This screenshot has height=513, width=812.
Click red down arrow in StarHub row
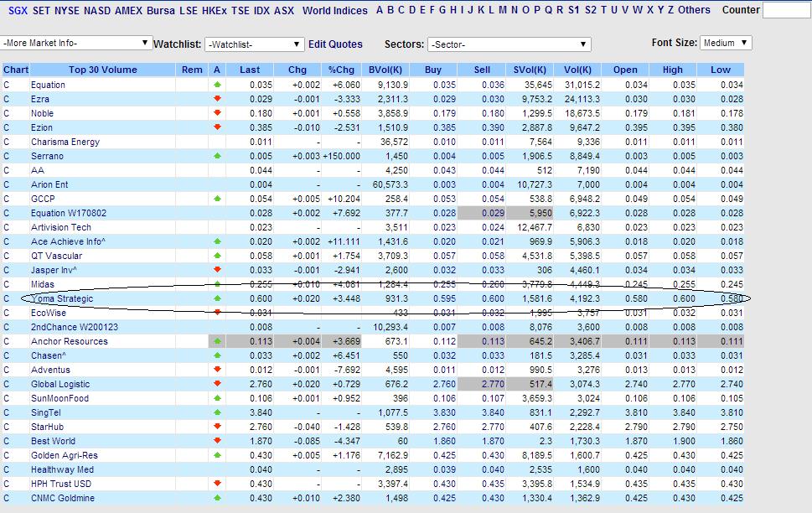217,427
